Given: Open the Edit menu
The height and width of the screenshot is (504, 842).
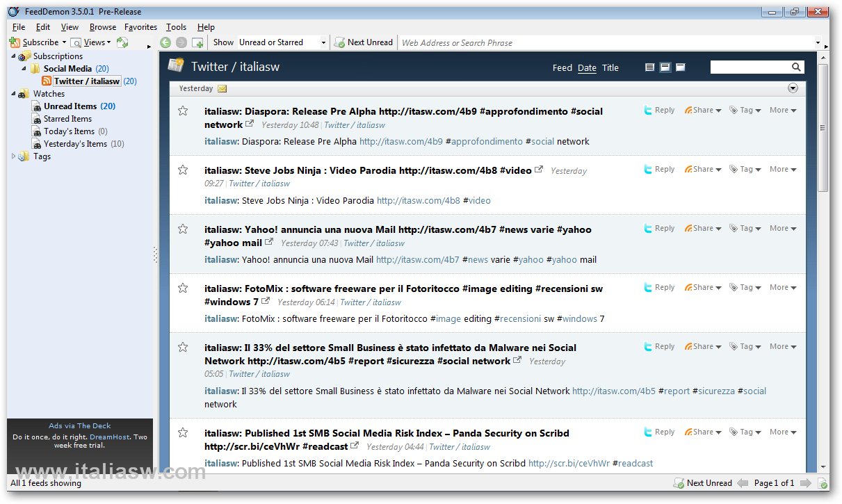Looking at the screenshot, I should [x=43, y=27].
